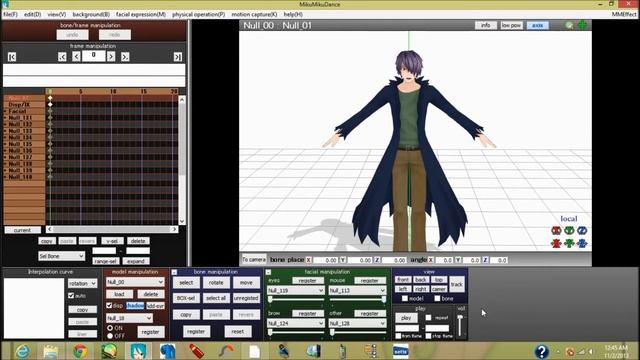The height and width of the screenshot is (360, 640).
Task: Jump to first frame button
Action: (x=12, y=57)
